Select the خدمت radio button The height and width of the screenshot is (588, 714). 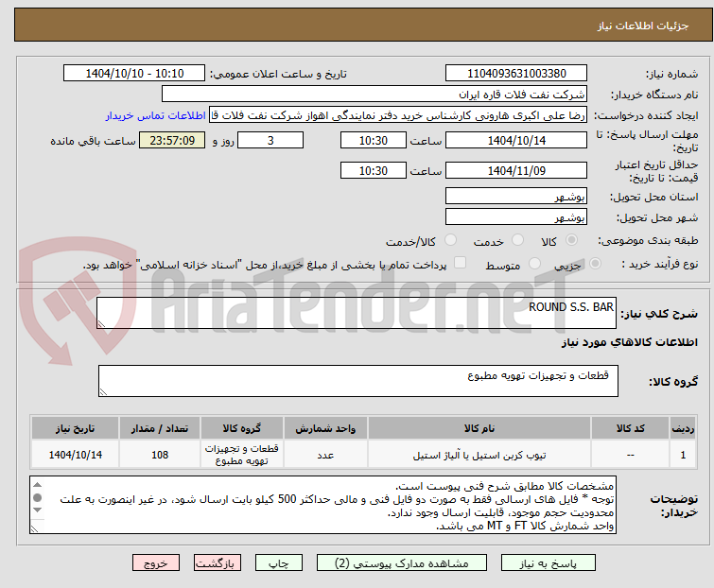pyautogui.click(x=517, y=240)
